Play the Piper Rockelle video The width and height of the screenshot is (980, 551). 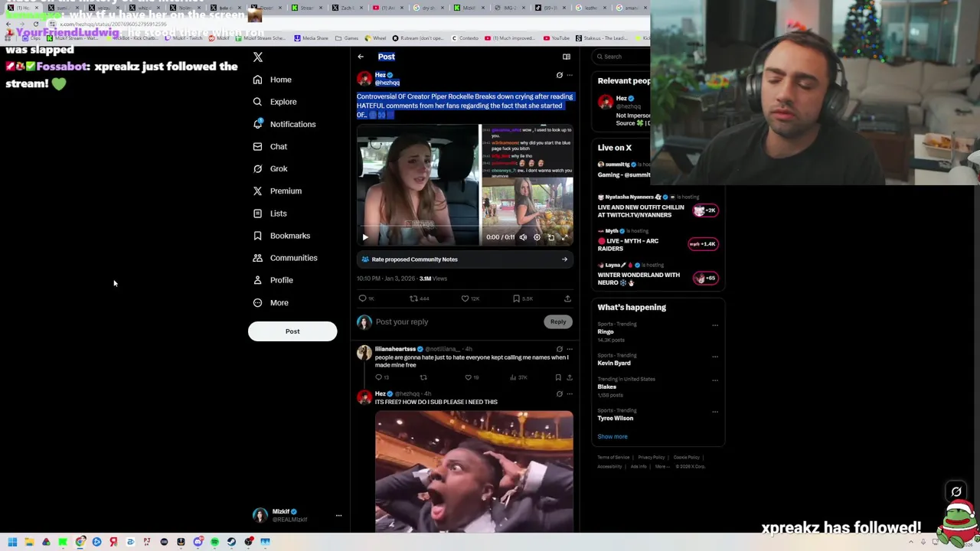(x=365, y=237)
